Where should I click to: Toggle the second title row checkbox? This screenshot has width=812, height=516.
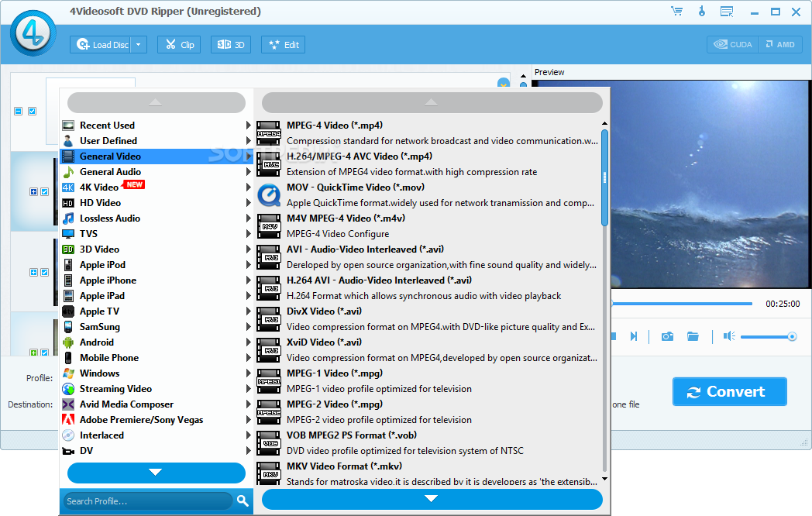coord(44,191)
